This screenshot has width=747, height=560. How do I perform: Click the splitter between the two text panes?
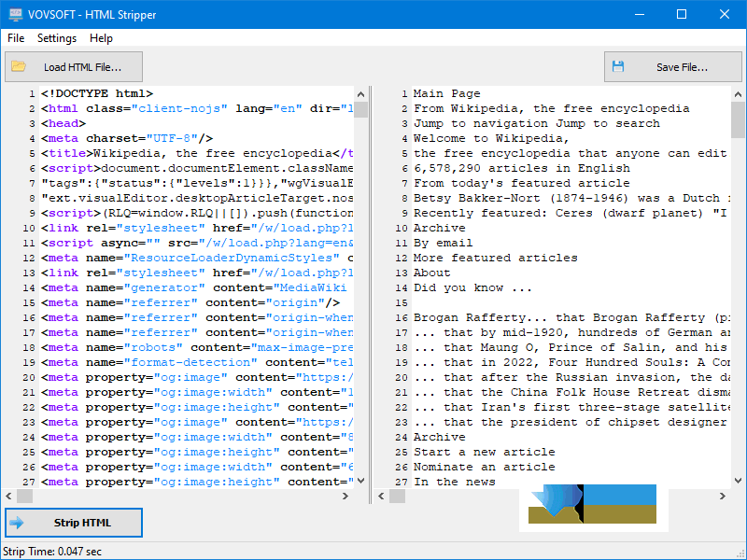(x=370, y=294)
